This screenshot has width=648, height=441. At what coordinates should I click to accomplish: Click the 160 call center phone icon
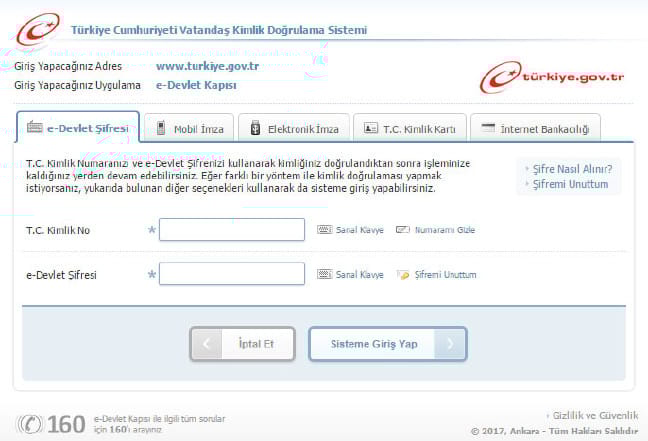[31, 424]
